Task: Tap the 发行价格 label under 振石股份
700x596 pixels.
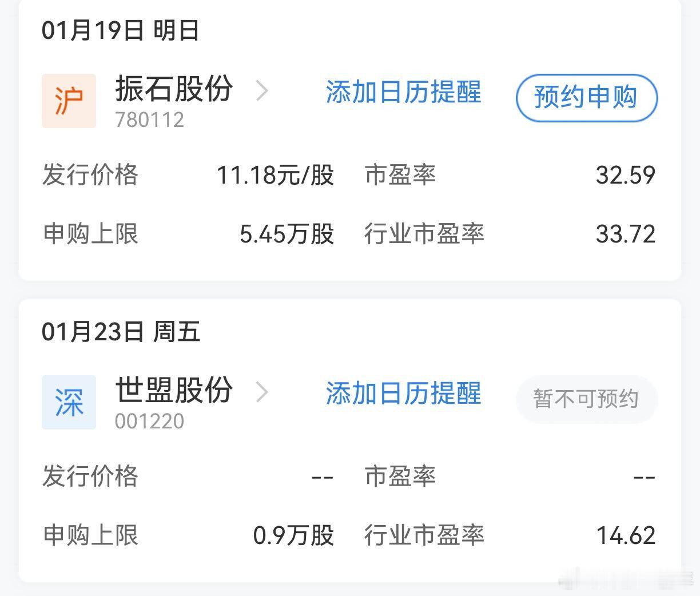Action: click(x=90, y=176)
